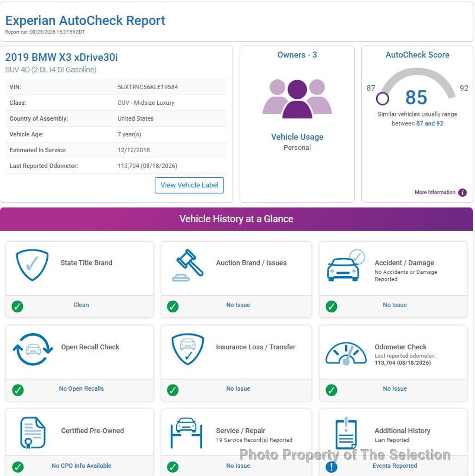The image size is (475, 476).
Task: Click blue alert icon beside Events Reported
Action: tap(332, 467)
